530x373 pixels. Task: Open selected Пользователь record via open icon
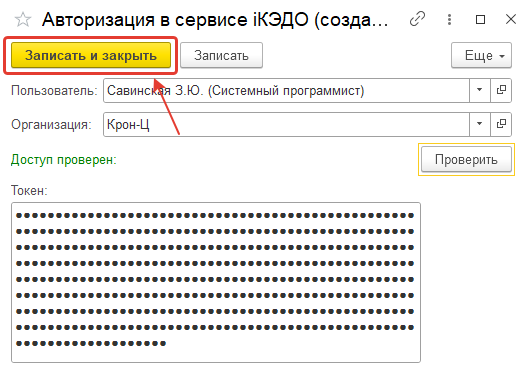[501, 90]
